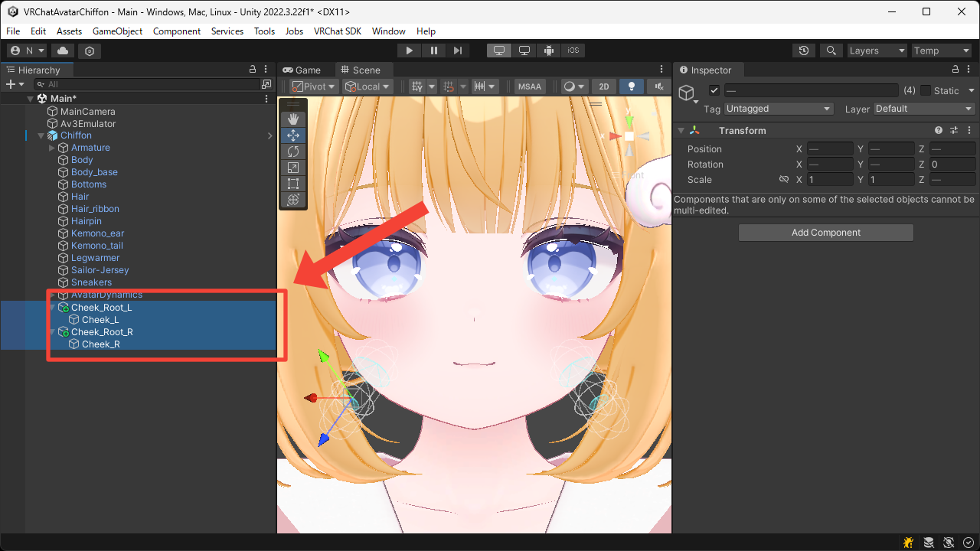
Task: Toggle the 2D view mode
Action: 603,86
